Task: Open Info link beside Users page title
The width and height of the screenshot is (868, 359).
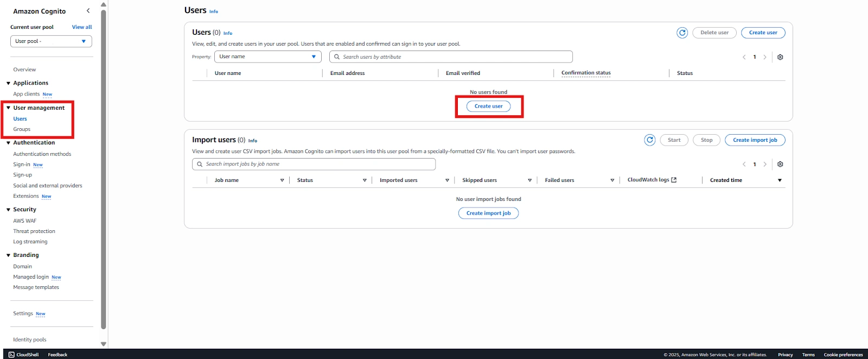Action: [x=214, y=11]
